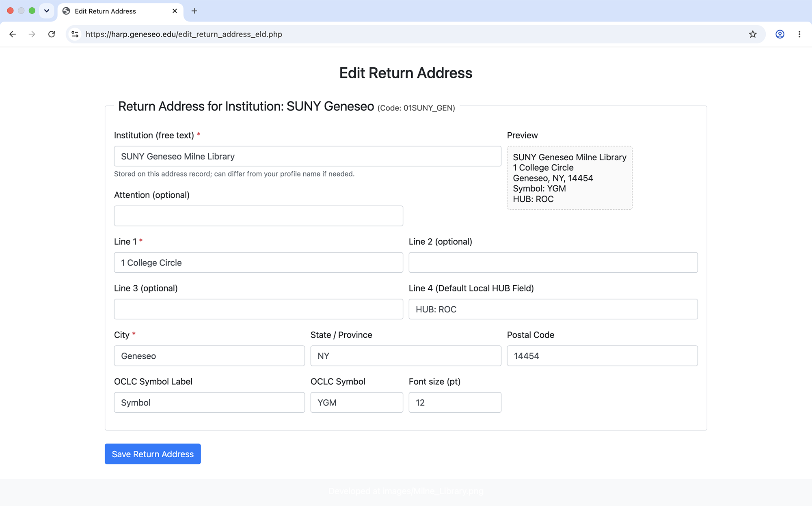
Task: Edit the State / Province field
Action: pos(406,356)
